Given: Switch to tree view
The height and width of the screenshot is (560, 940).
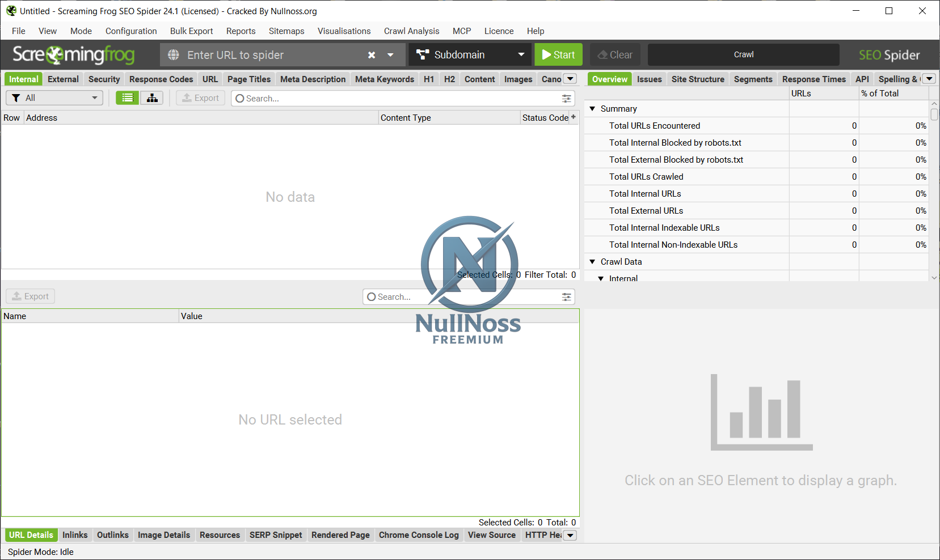Looking at the screenshot, I should (x=152, y=98).
